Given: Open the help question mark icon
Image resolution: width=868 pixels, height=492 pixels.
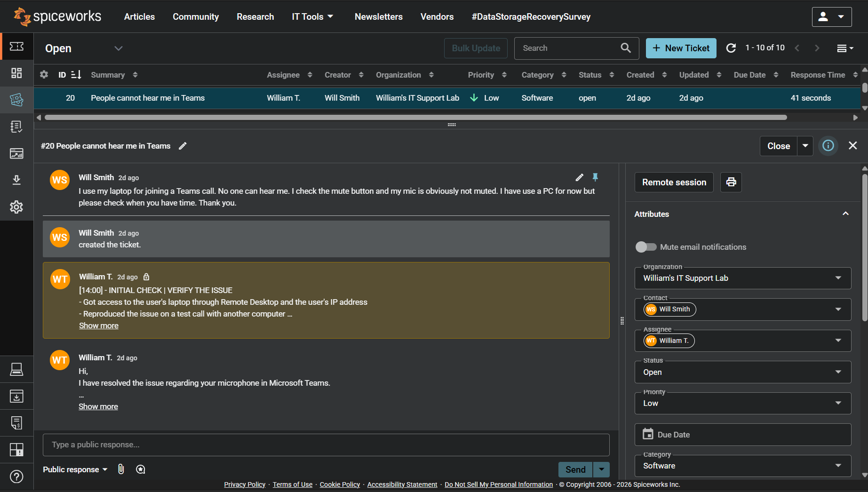Looking at the screenshot, I should (x=16, y=476).
